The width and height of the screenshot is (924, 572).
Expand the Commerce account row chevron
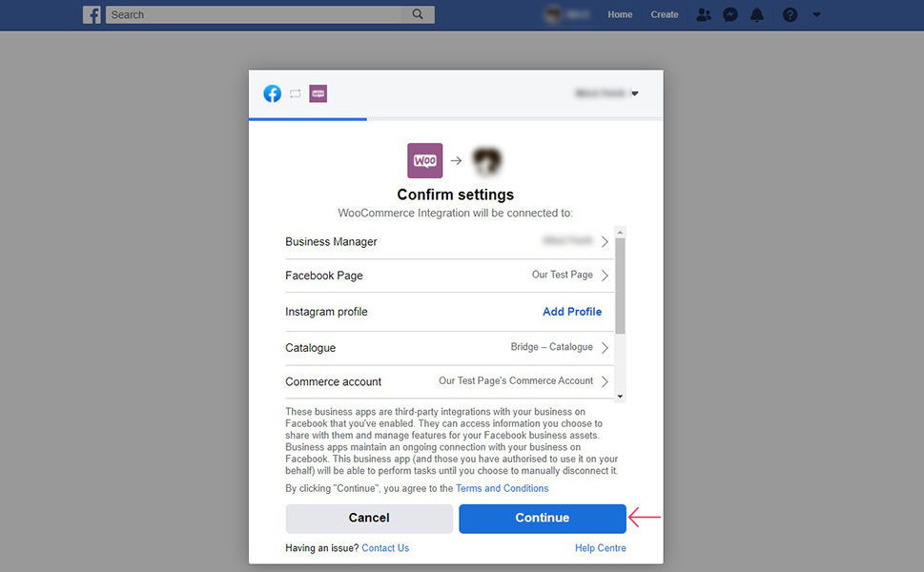click(605, 381)
